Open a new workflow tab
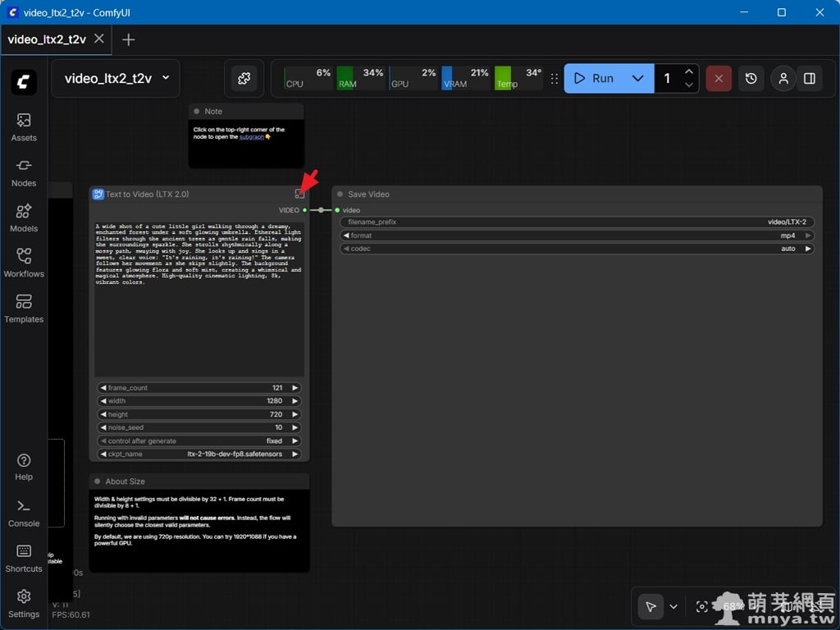The height and width of the screenshot is (630, 840). [x=128, y=39]
